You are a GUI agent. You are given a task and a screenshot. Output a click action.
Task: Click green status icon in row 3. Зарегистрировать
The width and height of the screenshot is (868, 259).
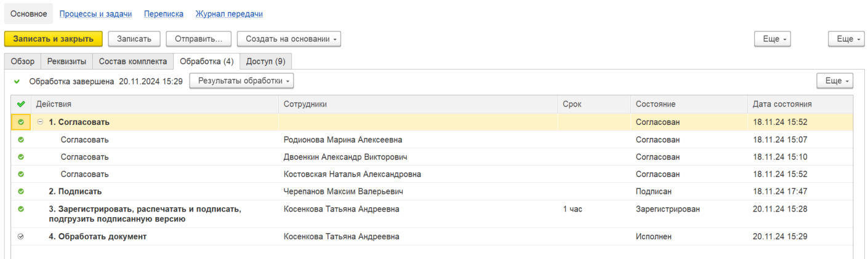[21, 209]
